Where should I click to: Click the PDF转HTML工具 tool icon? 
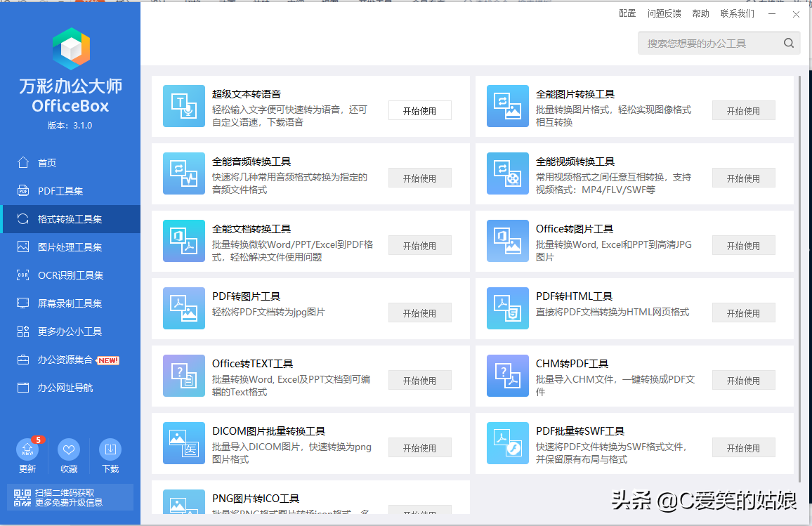tap(507, 308)
